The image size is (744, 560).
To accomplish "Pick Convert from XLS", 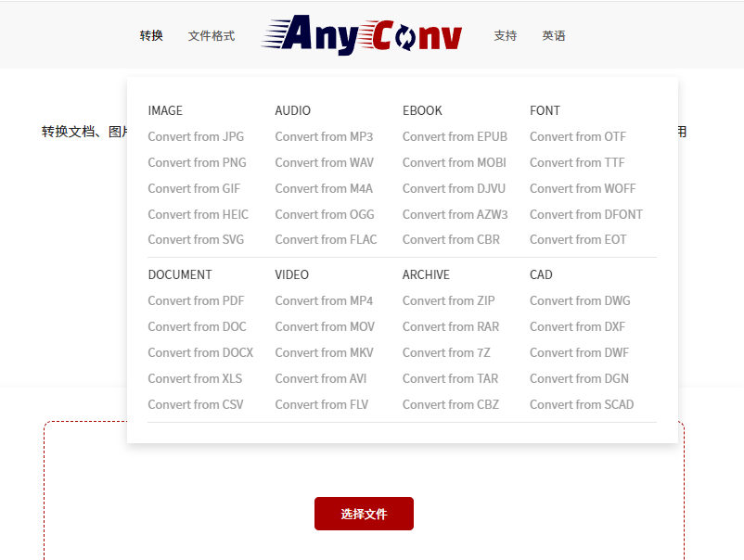I will click(195, 378).
